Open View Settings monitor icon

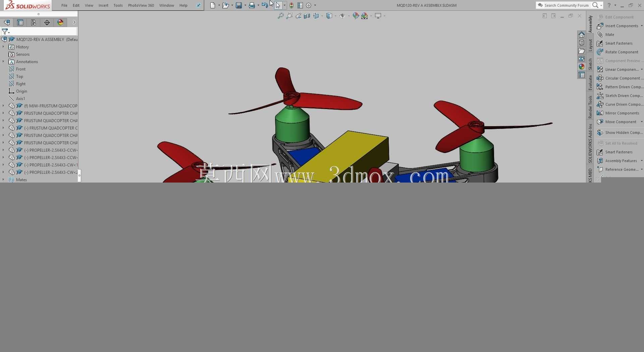coord(378,16)
